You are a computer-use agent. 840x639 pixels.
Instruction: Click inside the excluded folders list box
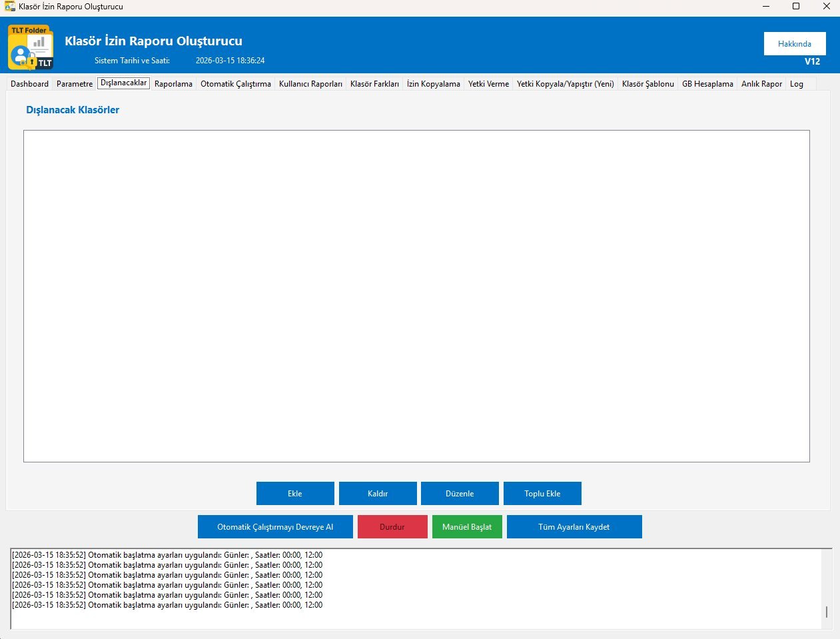[x=416, y=296]
